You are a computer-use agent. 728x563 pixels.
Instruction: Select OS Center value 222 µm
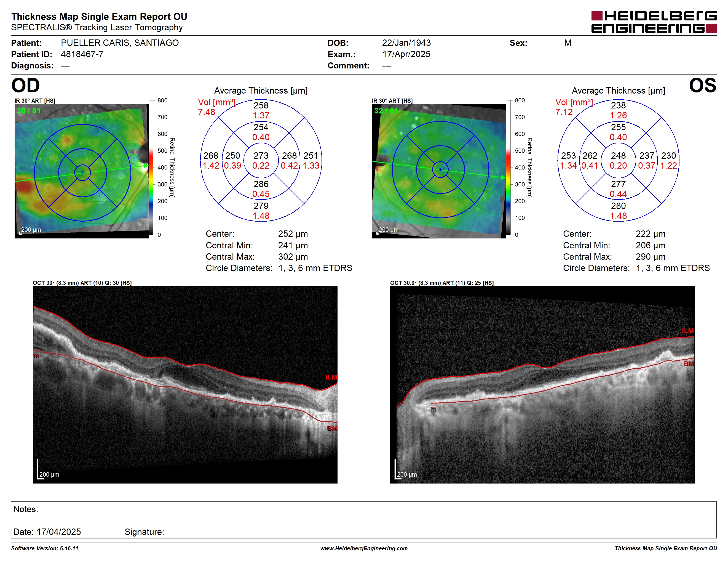(x=650, y=234)
